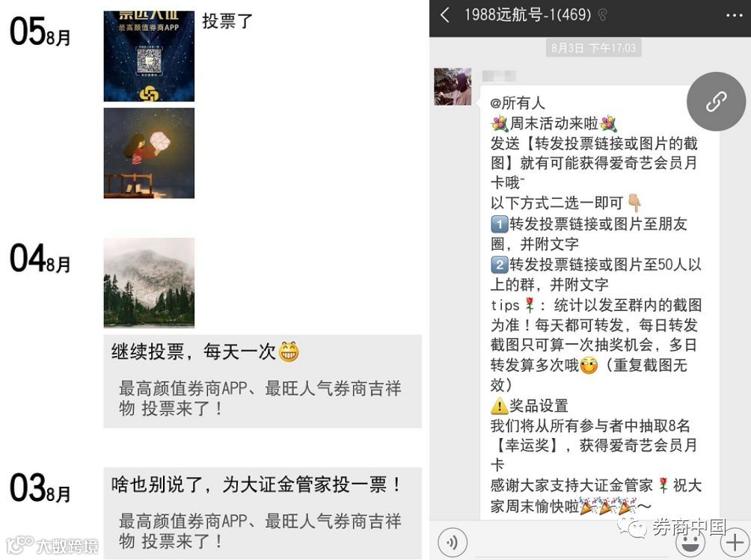Tap the plus attachments icon

point(735,543)
